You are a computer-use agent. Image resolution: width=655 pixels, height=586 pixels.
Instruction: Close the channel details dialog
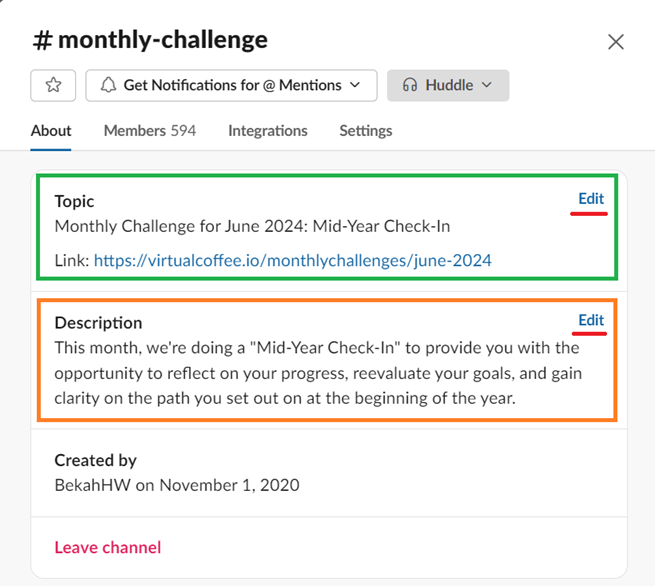point(616,42)
